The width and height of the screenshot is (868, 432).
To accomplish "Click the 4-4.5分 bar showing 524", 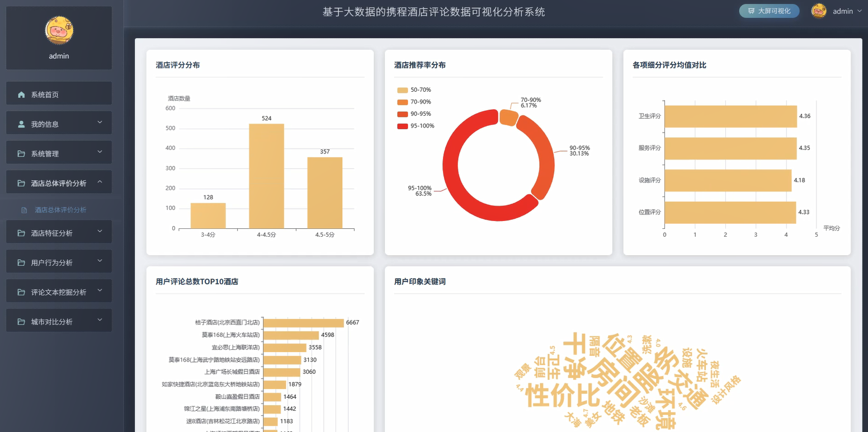I will (266, 176).
